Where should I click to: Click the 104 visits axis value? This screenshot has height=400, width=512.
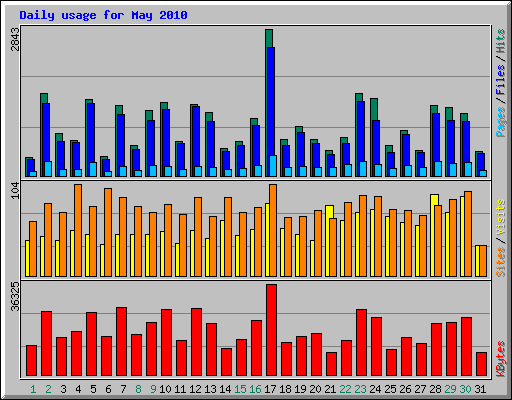[x=15, y=192]
